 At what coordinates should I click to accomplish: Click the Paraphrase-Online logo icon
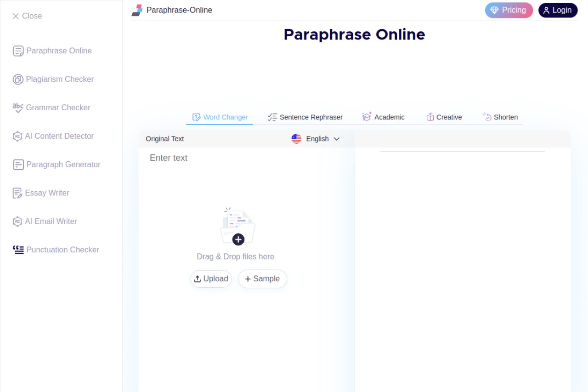[137, 10]
